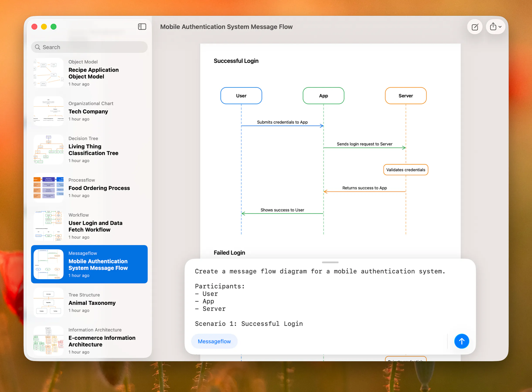532x392 pixels.
Task: Click the Failed Login heading
Action: [x=229, y=252]
